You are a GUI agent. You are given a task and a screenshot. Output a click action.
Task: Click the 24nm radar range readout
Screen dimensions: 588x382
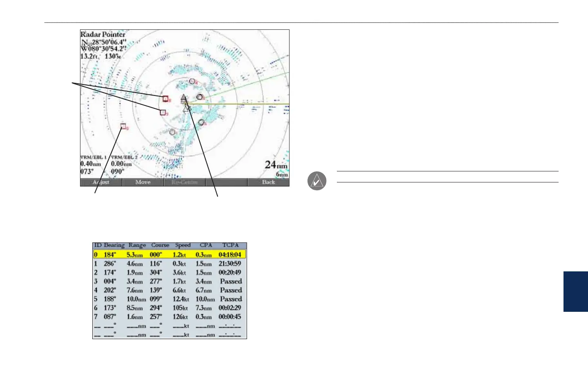click(x=276, y=165)
